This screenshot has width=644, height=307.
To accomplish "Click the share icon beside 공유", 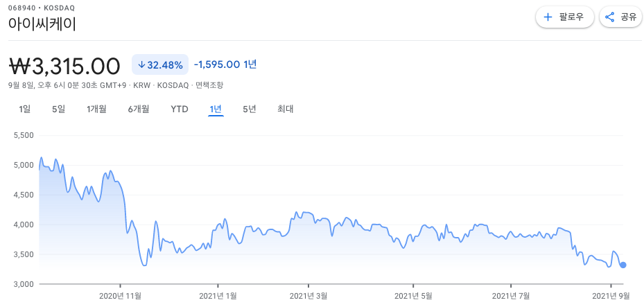I will click(610, 17).
